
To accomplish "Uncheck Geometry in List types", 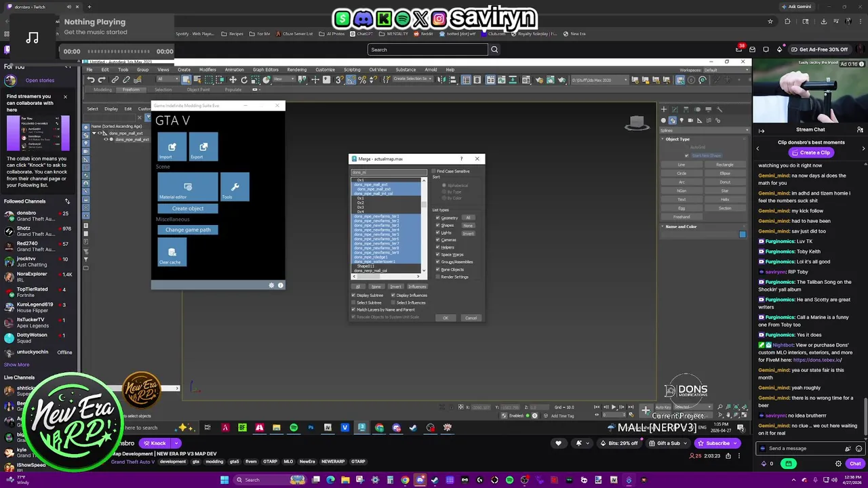I will pyautogui.click(x=438, y=218).
